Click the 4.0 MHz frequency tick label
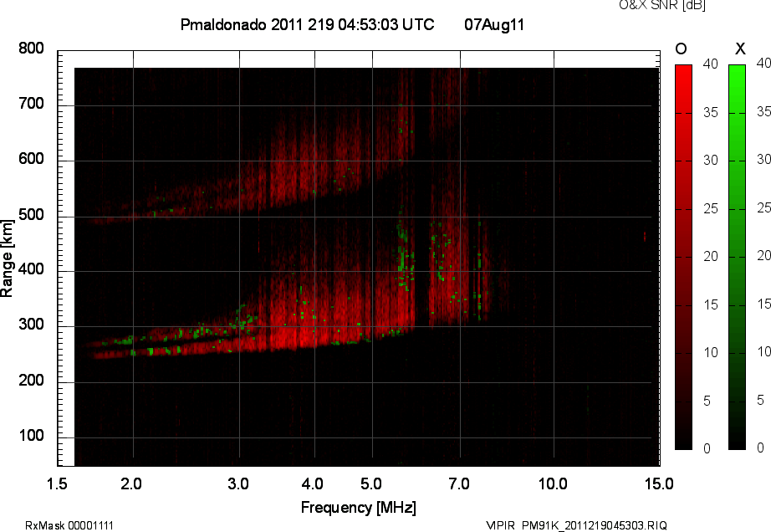 pos(312,483)
